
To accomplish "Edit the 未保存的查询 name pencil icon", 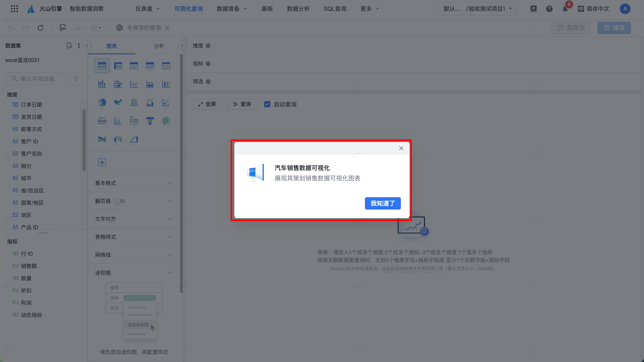I will (x=168, y=28).
